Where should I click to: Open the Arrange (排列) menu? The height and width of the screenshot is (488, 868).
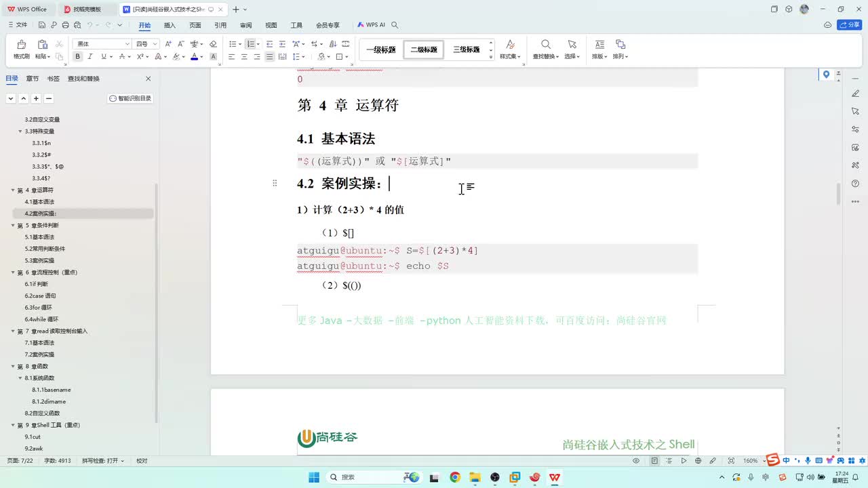click(620, 49)
